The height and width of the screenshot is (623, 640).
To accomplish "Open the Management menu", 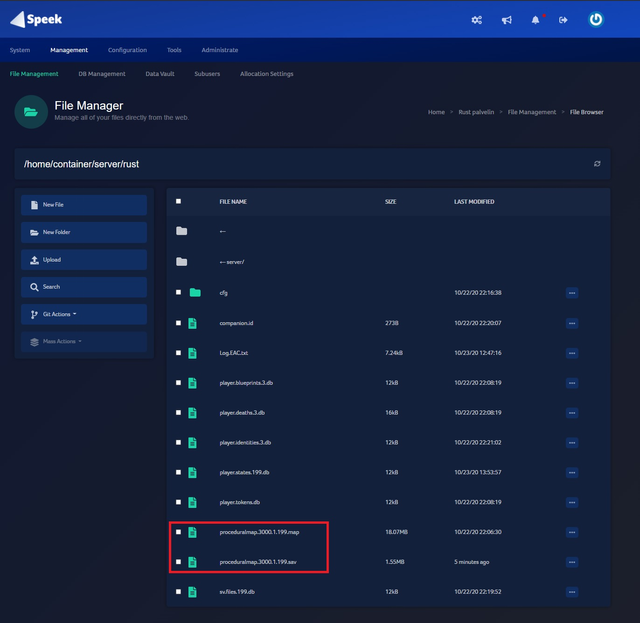I will 69,50.
